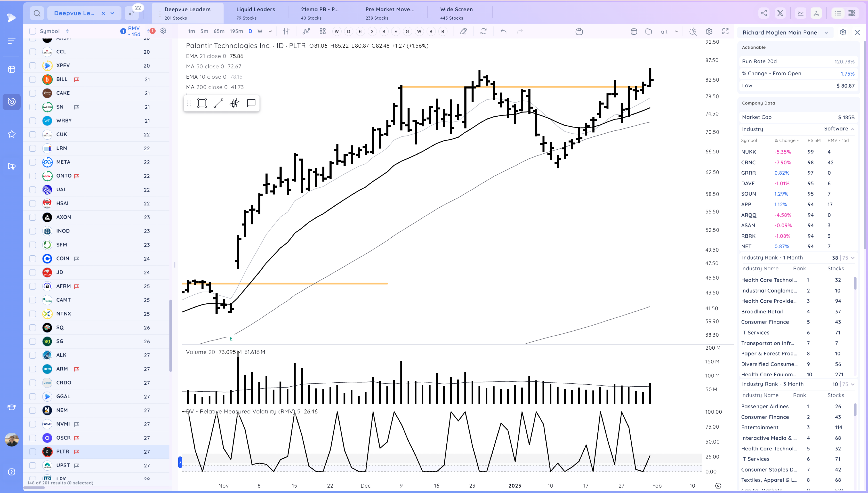Open chart settings gear icon

(709, 31)
